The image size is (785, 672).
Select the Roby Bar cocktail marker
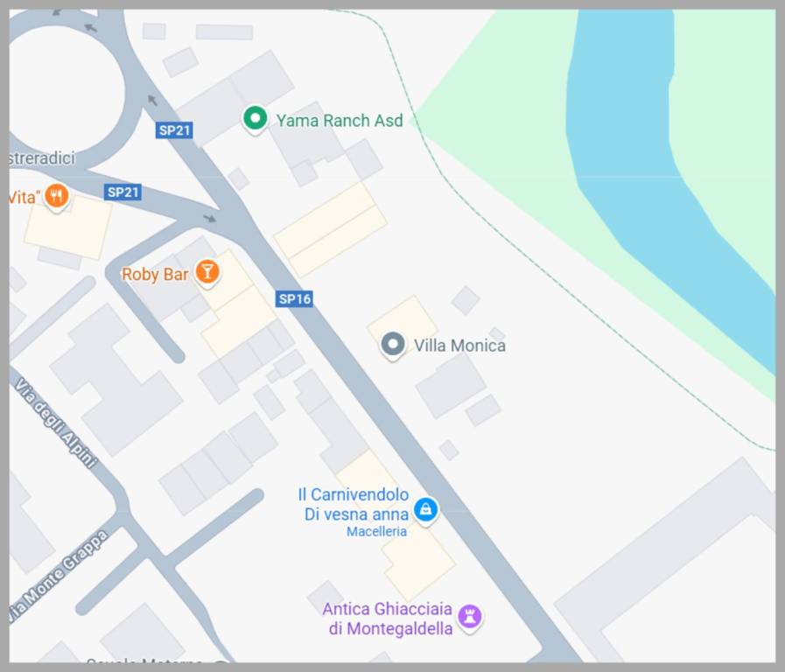click(207, 273)
